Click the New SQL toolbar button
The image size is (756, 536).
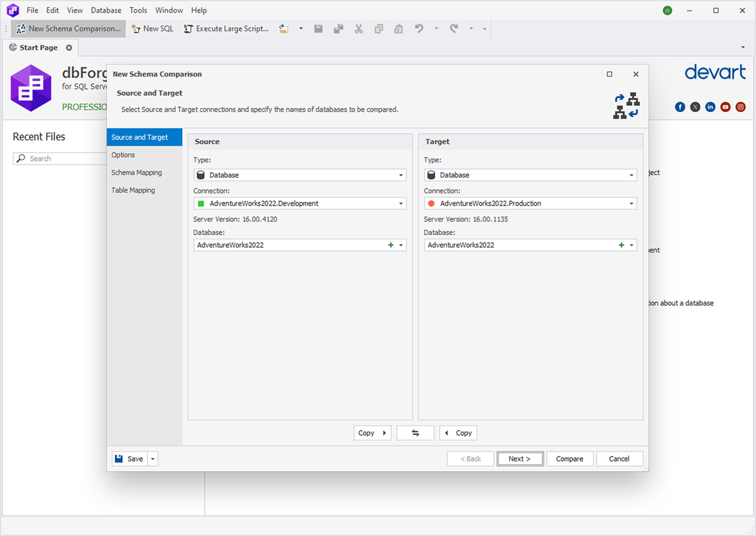[152, 28]
